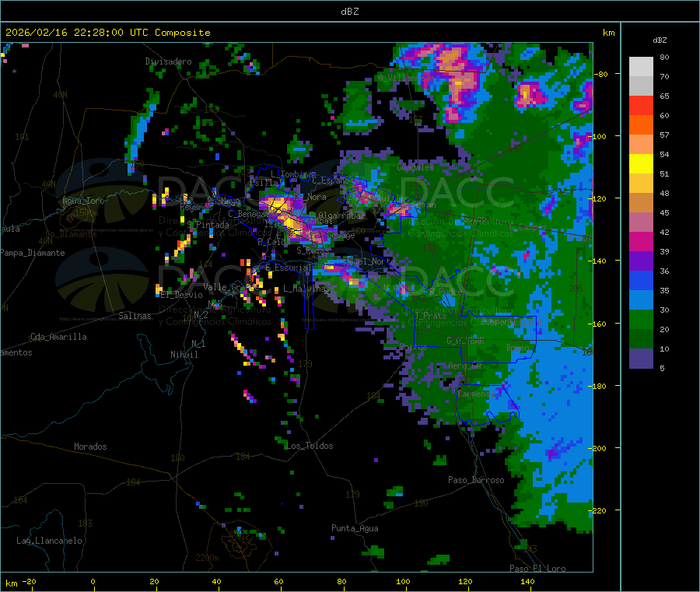Screen dimensions: 700x592
Task: Select the 'Guadales' map label
Action: click(415, 167)
